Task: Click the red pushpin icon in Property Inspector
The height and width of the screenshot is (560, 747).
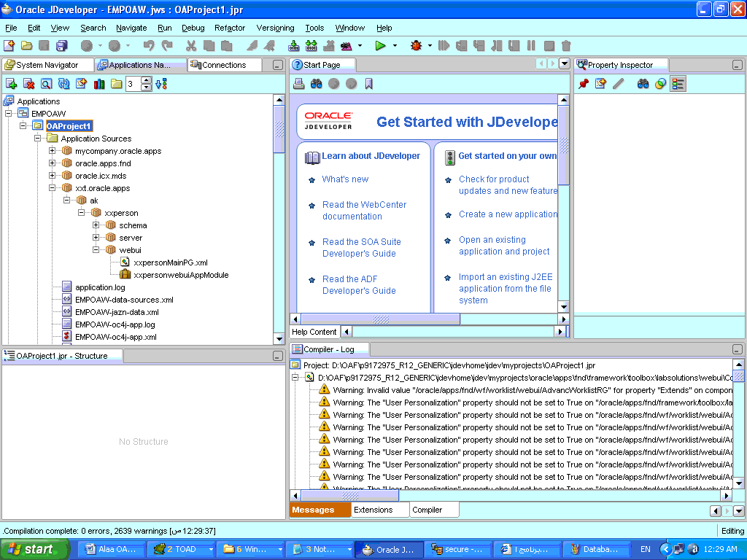Action: tap(583, 85)
